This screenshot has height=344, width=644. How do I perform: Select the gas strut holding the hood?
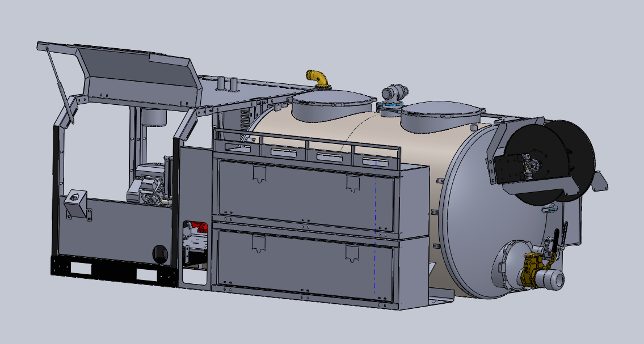coord(61,85)
